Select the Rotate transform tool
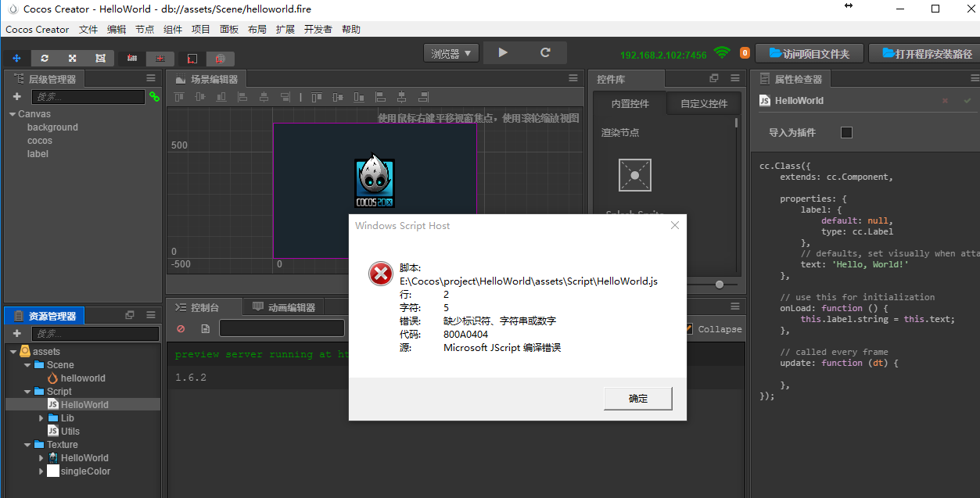Image resolution: width=980 pixels, height=498 pixels. tap(45, 59)
